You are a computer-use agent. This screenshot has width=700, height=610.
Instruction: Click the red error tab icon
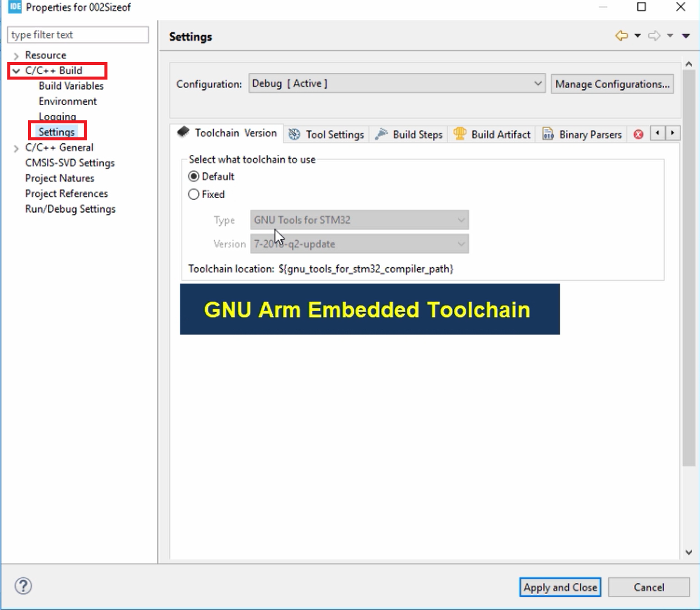point(639,134)
